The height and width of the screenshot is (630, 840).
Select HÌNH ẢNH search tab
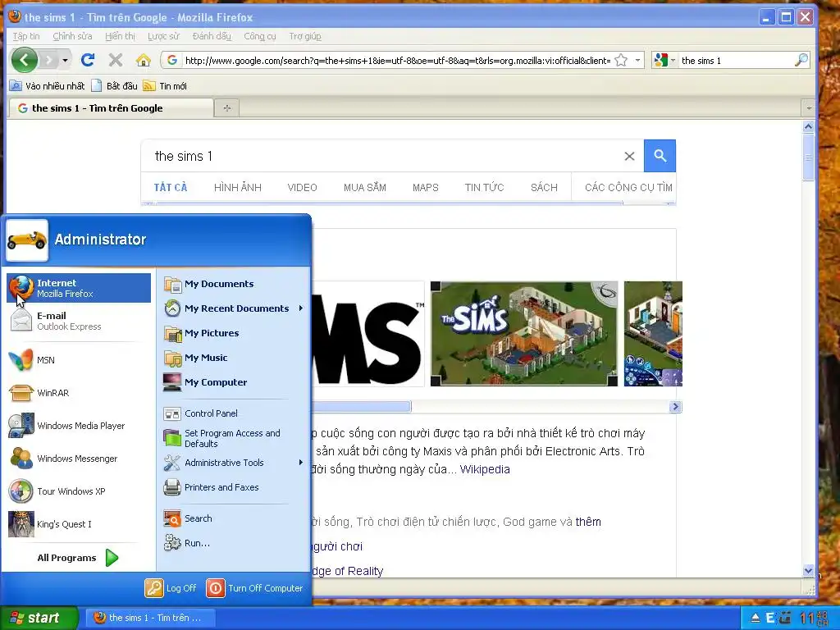pyautogui.click(x=238, y=188)
